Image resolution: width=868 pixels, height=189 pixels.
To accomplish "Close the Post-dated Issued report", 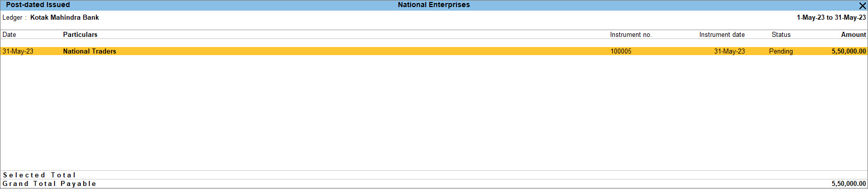I will click(x=862, y=6).
